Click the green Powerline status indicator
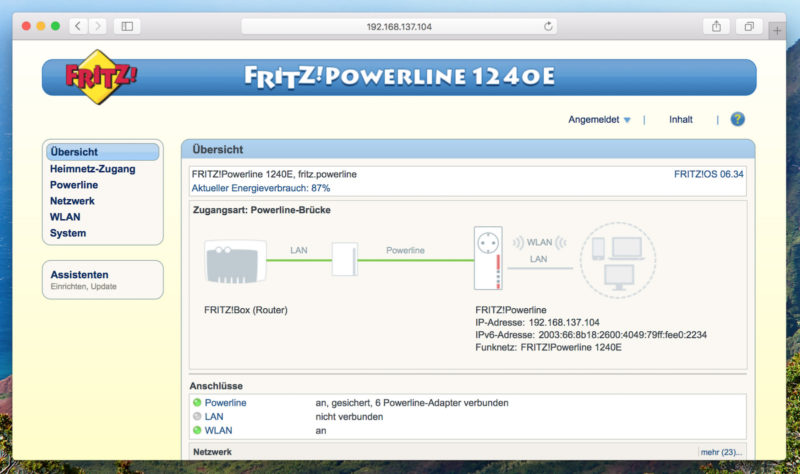Screen dimensions: 800x474 197,403
